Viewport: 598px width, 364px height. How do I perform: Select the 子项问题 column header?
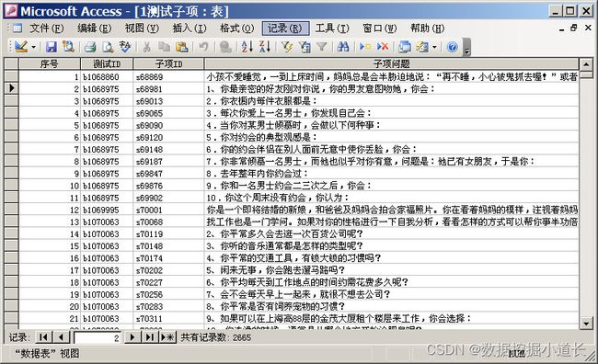pyautogui.click(x=392, y=63)
